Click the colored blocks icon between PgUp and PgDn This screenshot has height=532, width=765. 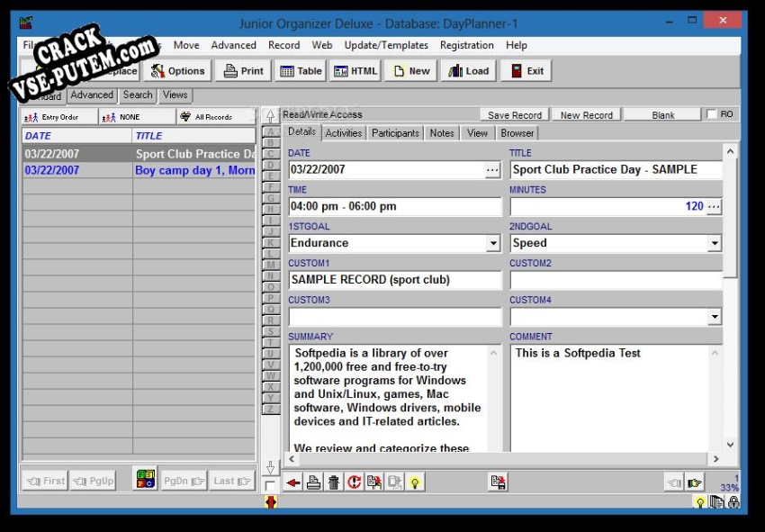click(145, 480)
